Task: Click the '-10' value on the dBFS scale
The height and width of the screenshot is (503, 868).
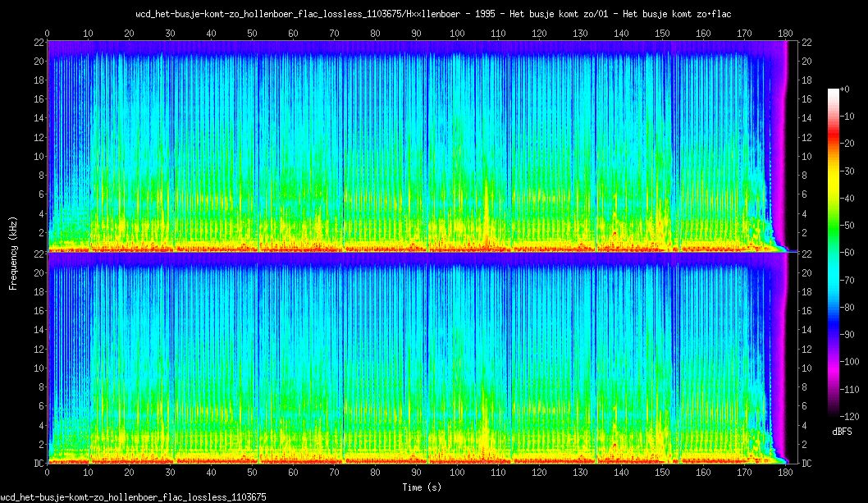Action: click(x=847, y=117)
